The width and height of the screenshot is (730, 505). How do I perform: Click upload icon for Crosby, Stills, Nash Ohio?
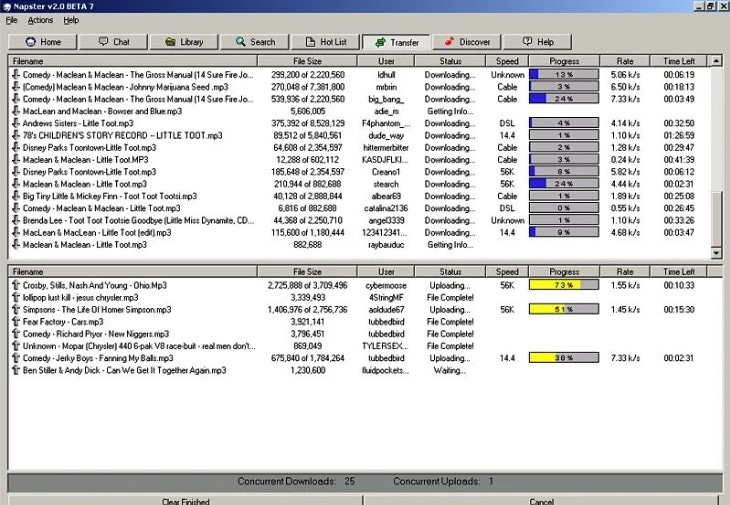point(16,285)
